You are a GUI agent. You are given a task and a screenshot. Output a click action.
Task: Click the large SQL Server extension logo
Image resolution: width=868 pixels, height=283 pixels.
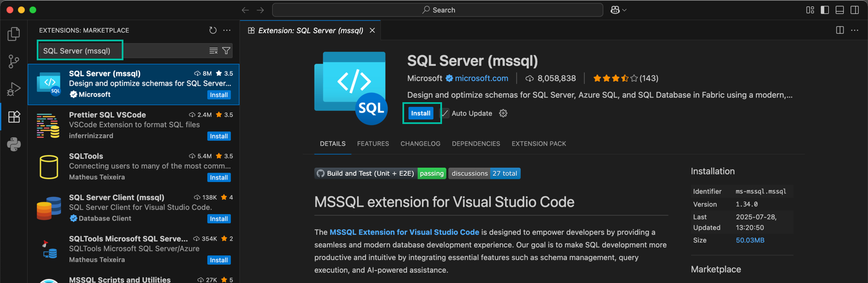click(x=351, y=88)
